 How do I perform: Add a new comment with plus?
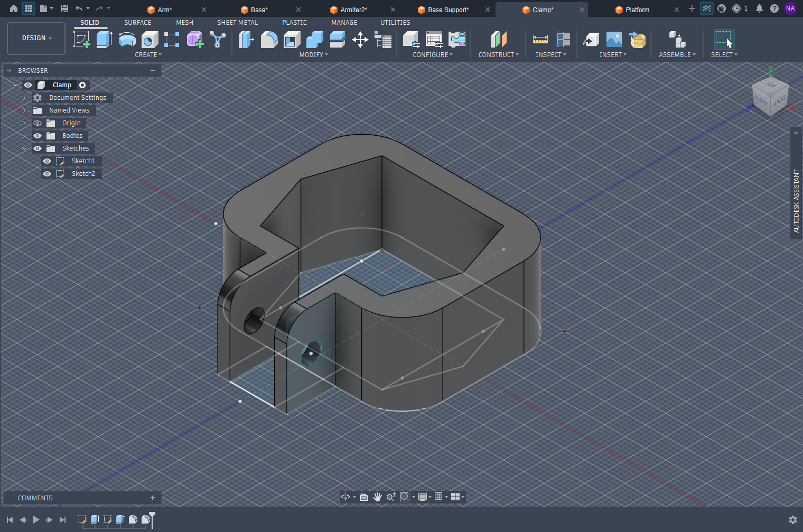(153, 498)
